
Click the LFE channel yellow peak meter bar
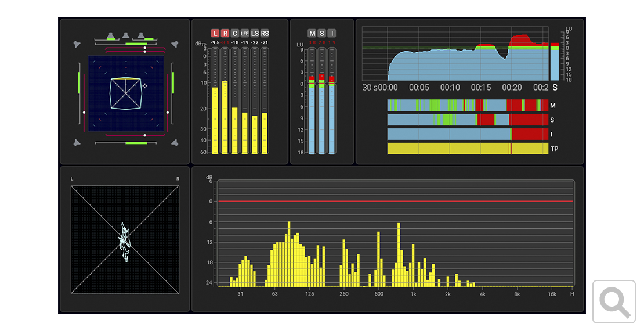click(244, 133)
